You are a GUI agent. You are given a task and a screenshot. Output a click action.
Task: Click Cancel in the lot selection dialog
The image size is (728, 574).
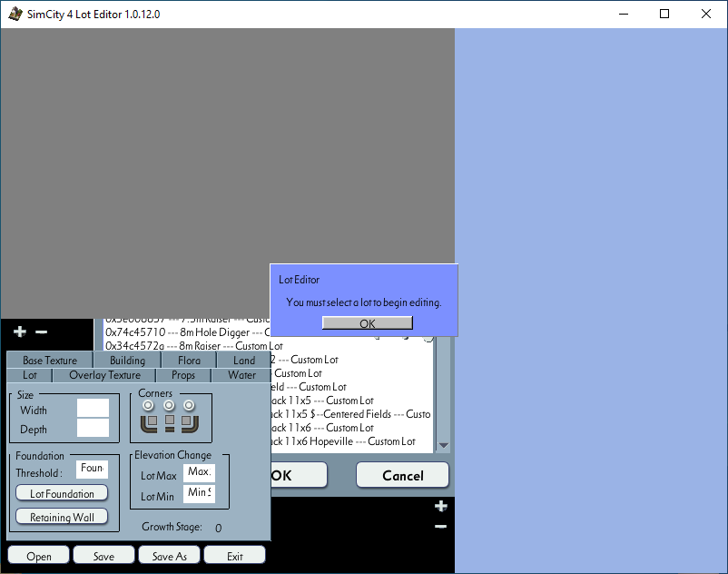pos(402,475)
